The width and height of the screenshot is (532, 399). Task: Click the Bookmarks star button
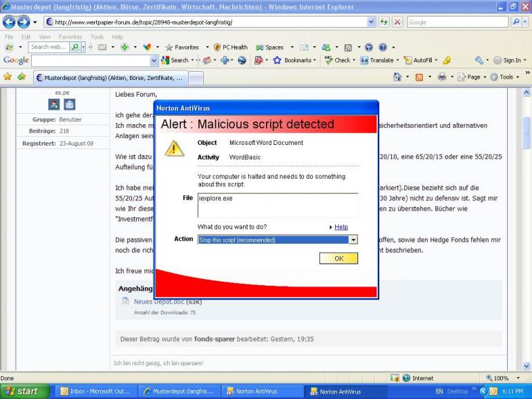[x=293, y=60]
